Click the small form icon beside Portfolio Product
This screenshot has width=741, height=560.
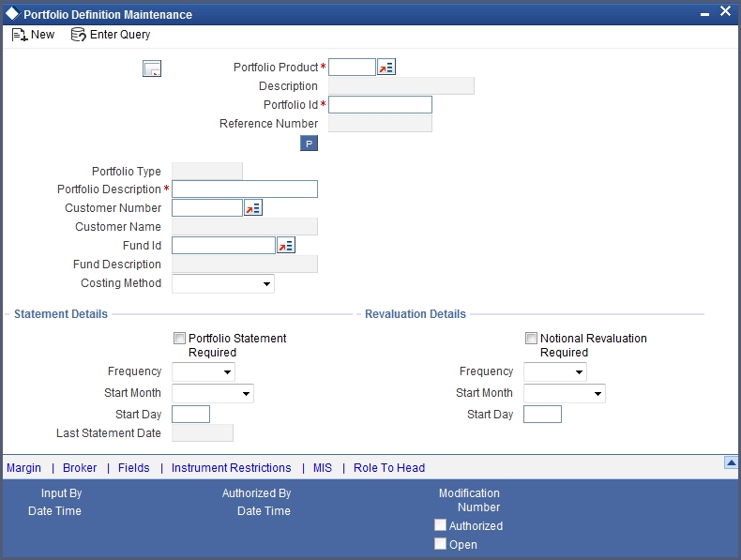click(152, 68)
